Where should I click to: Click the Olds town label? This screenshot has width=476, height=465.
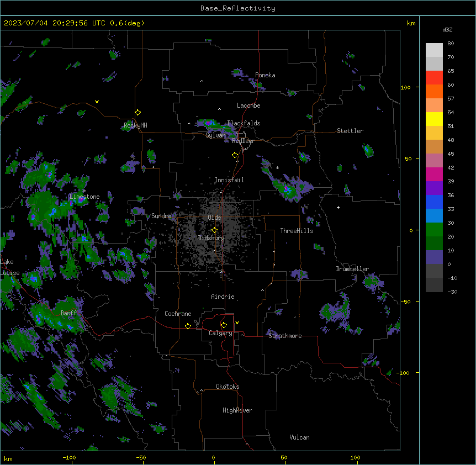pyautogui.click(x=214, y=218)
